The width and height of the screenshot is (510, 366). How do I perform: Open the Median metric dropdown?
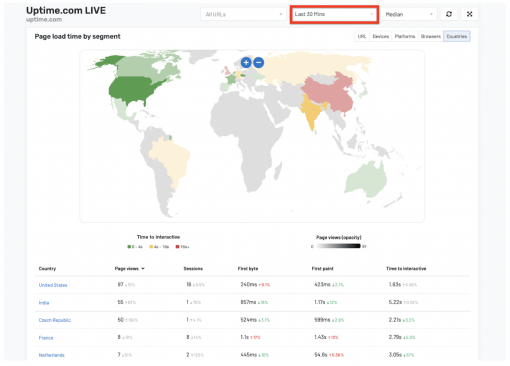coord(409,14)
